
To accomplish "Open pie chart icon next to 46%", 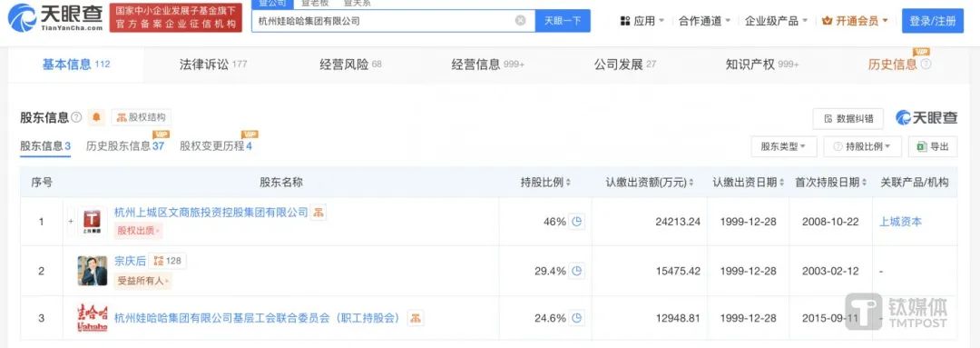I will pyautogui.click(x=577, y=222).
